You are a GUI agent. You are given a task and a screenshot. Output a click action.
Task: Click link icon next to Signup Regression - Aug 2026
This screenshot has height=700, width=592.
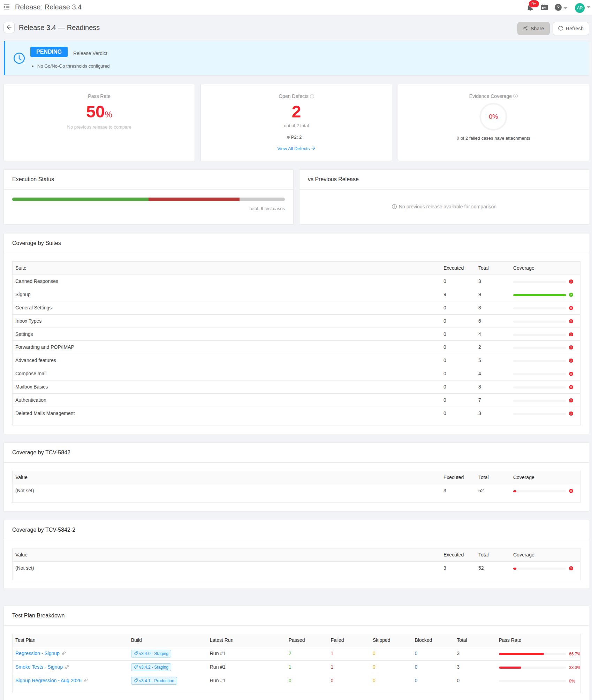(86, 680)
